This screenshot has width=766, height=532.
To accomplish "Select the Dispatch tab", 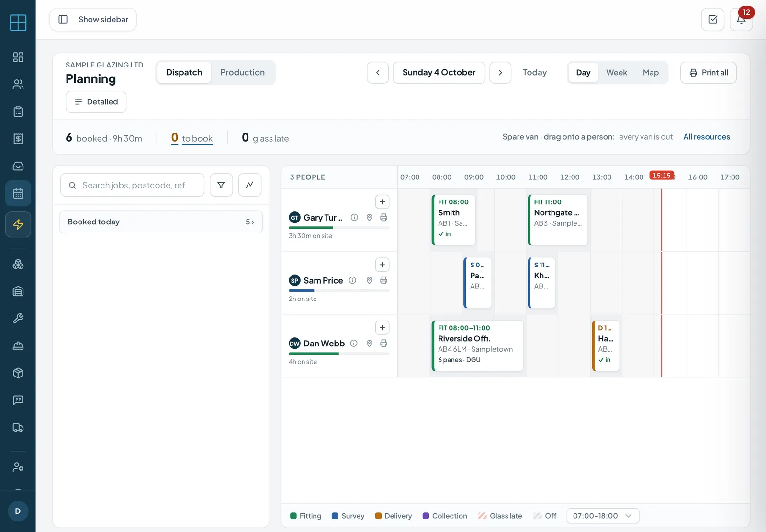I will click(x=184, y=73).
